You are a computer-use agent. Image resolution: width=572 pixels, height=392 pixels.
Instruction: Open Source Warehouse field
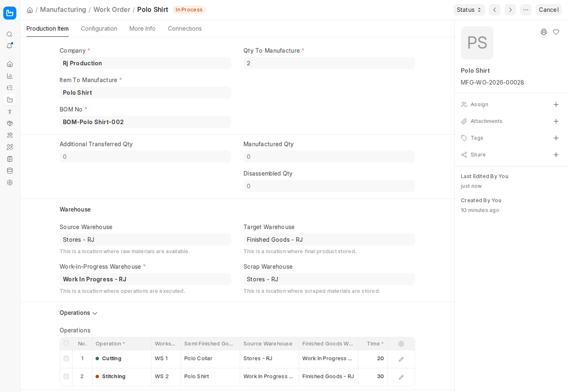pos(145,239)
